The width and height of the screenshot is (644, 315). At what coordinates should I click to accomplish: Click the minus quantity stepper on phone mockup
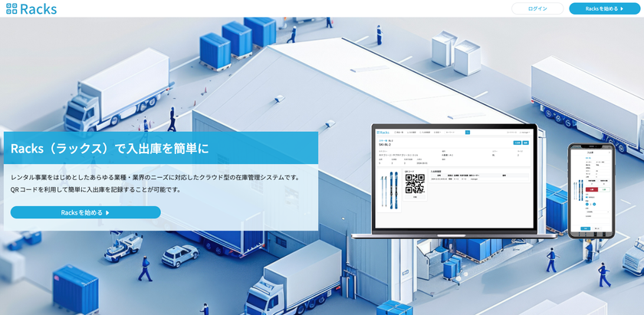[x=587, y=204]
